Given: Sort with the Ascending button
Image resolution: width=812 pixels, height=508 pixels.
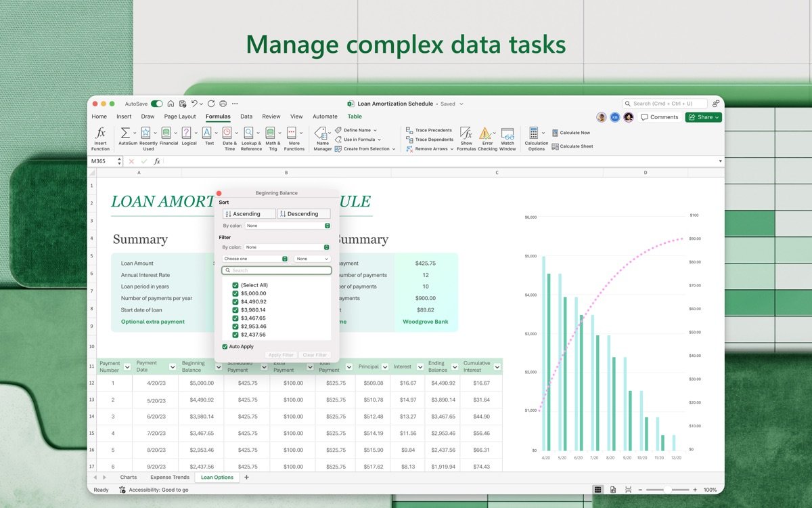Looking at the screenshot, I should (x=248, y=214).
